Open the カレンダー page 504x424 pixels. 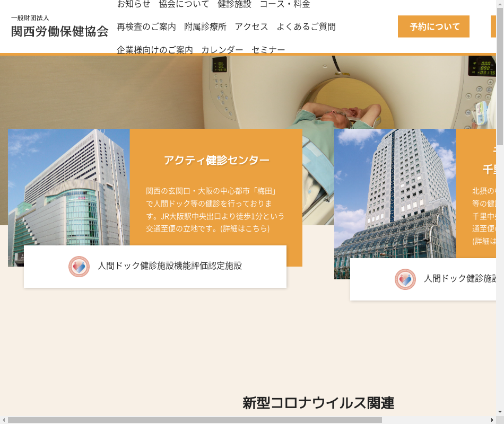(222, 50)
